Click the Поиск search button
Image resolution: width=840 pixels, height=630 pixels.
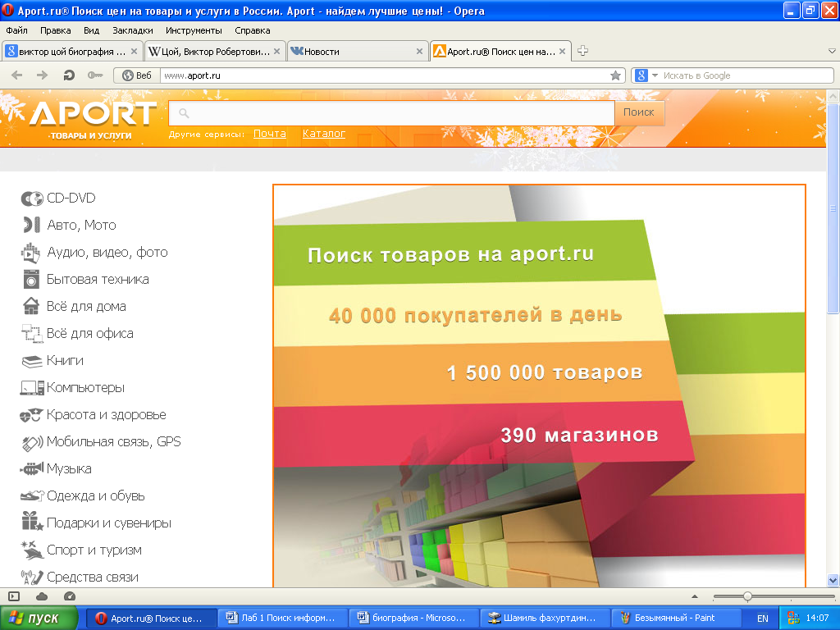tap(638, 112)
